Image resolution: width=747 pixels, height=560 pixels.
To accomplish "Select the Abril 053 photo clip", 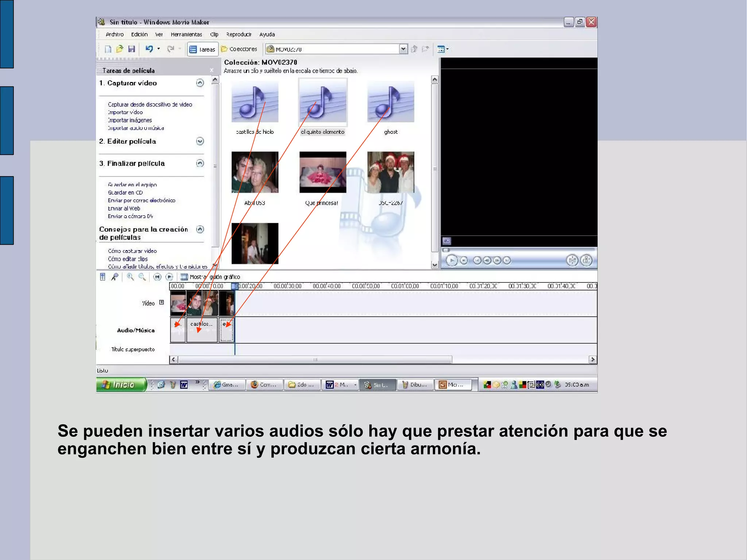I will [x=255, y=172].
